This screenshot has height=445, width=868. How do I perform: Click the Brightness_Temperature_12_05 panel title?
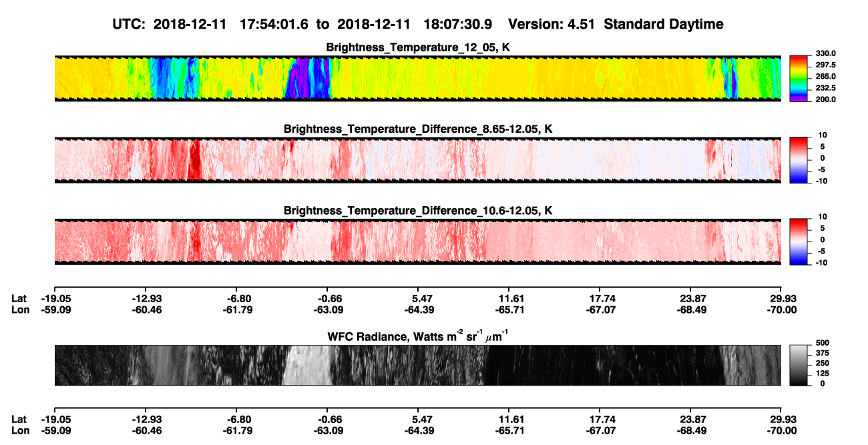[418, 47]
